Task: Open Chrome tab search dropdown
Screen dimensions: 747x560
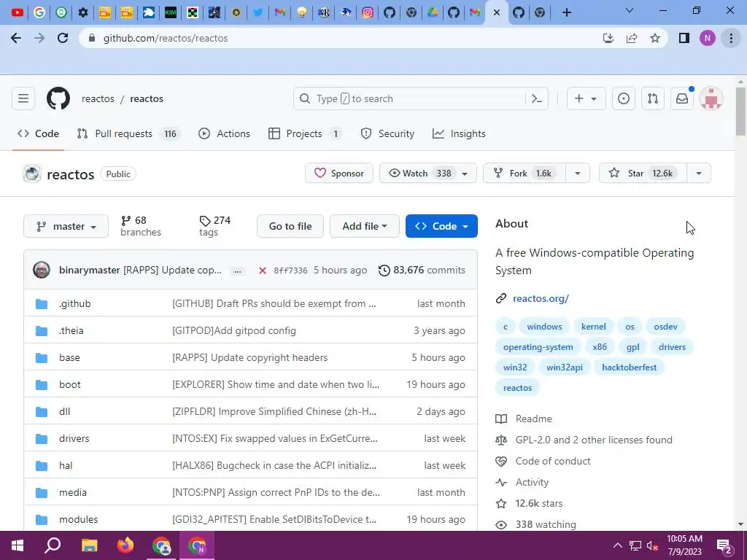Action: pos(630,10)
